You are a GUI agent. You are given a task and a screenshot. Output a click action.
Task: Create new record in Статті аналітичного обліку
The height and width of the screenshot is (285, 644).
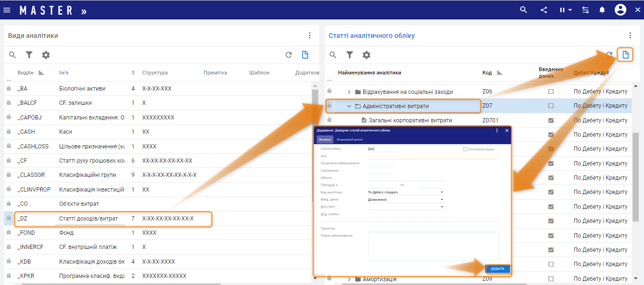pyautogui.click(x=626, y=55)
